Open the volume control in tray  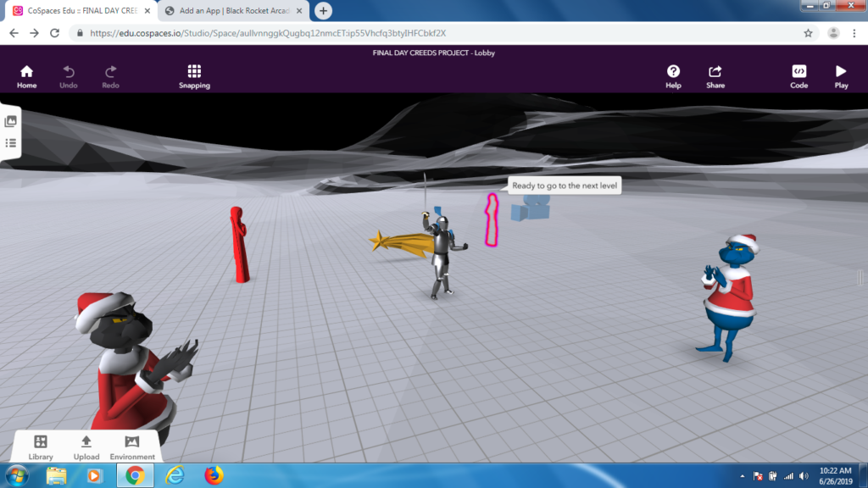pos(804,476)
